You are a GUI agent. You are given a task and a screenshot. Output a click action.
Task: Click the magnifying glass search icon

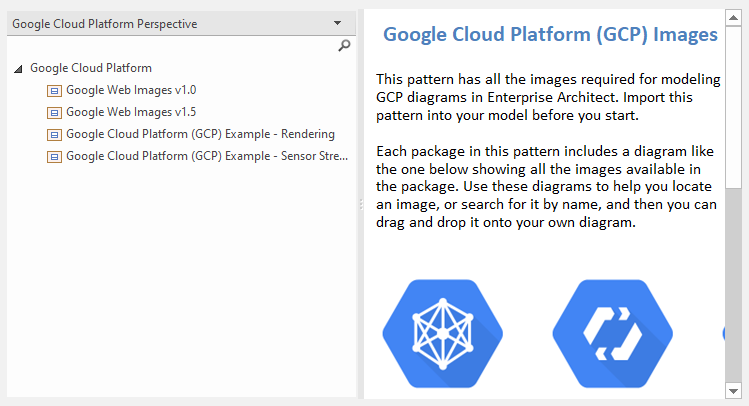[344, 46]
